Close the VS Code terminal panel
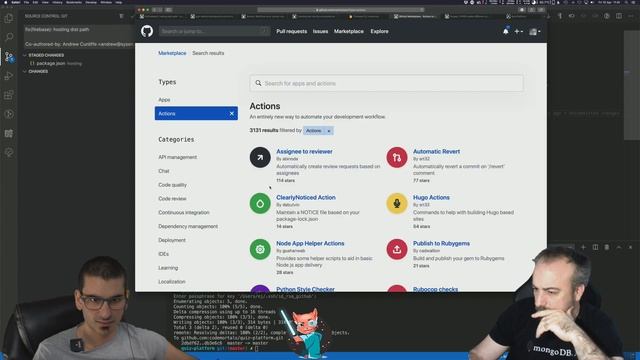Screen dimensions: 640x360 (x=631, y=247)
